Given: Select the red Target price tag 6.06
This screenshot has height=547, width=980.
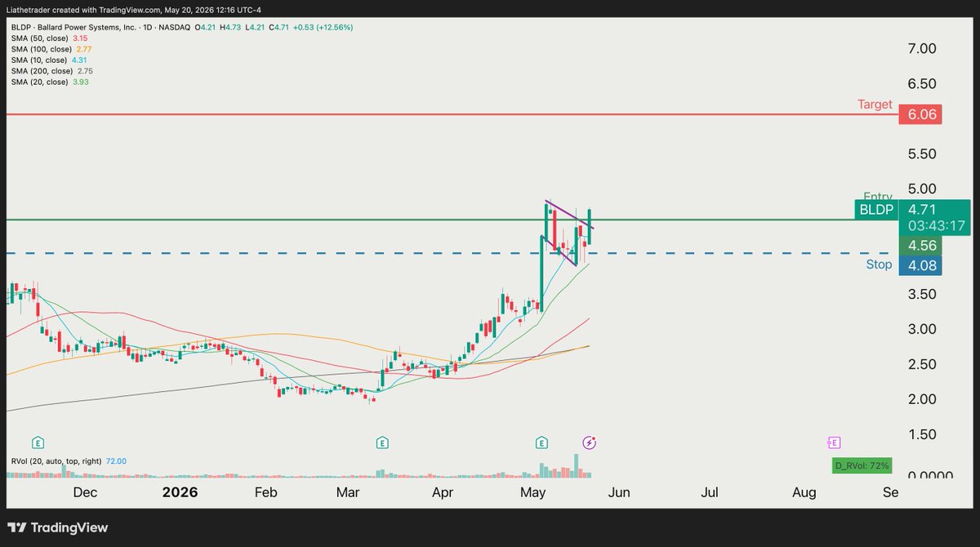Looking at the screenshot, I should [920, 115].
